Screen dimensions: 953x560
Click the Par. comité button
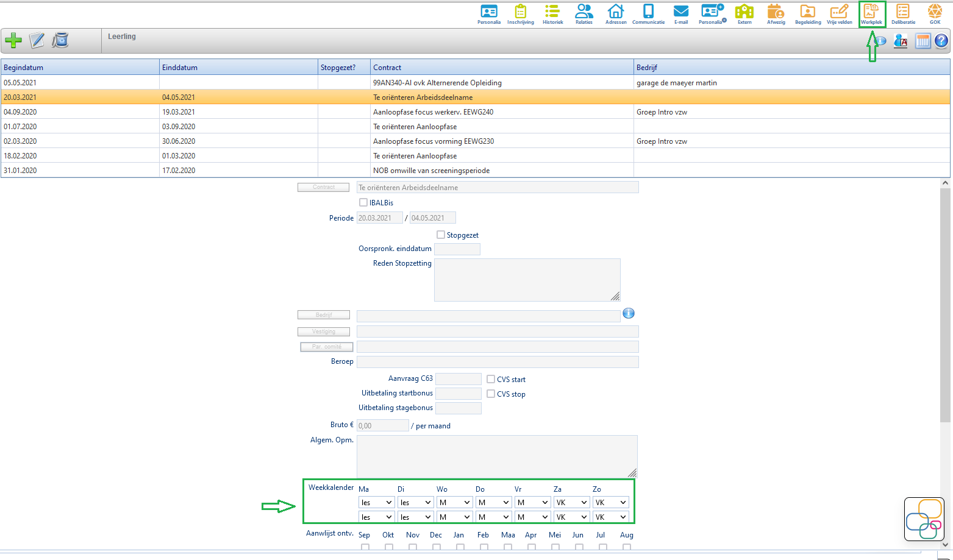coord(327,347)
